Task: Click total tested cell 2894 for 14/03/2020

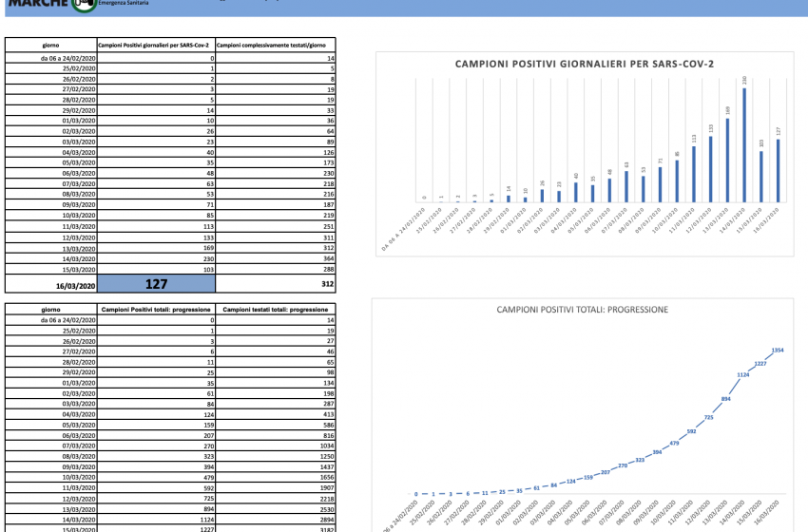Action: tap(275, 520)
